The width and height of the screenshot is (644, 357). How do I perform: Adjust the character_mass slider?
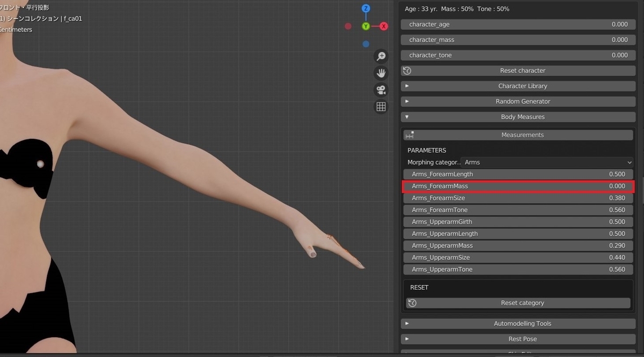pyautogui.click(x=518, y=40)
